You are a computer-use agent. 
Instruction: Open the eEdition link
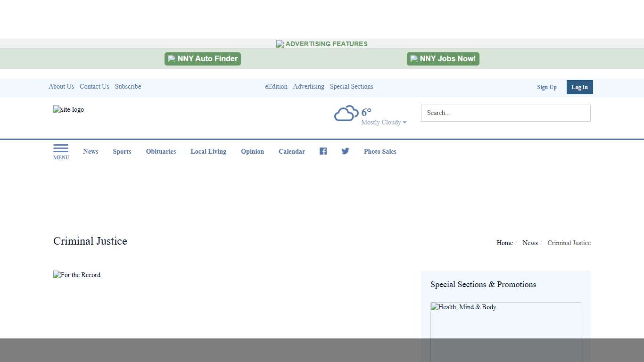point(276,87)
